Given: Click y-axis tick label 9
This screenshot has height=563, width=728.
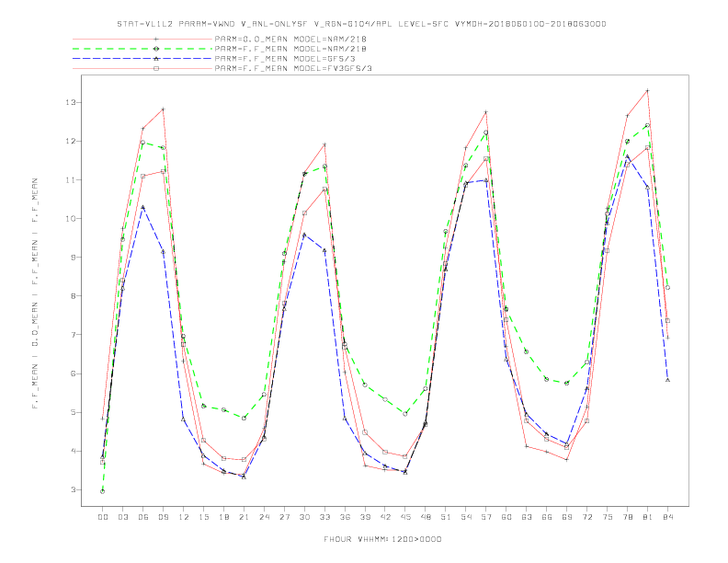Looking at the screenshot, I should tap(74, 257).
